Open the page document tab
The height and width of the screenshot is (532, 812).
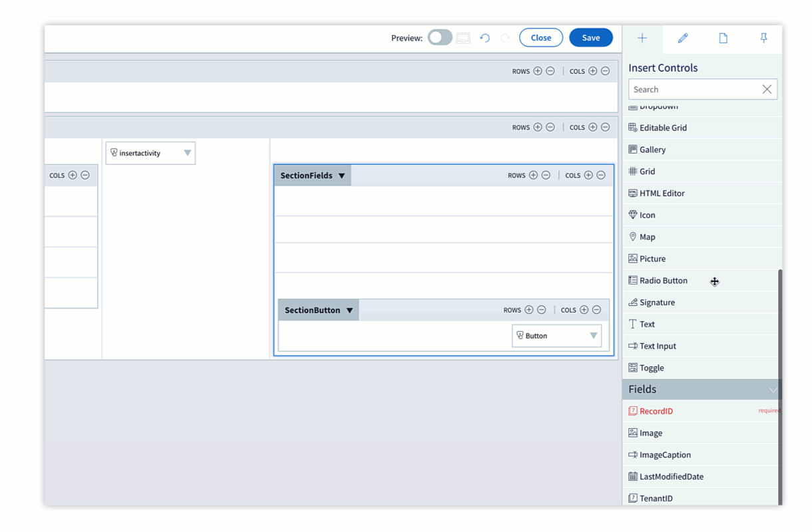point(723,39)
